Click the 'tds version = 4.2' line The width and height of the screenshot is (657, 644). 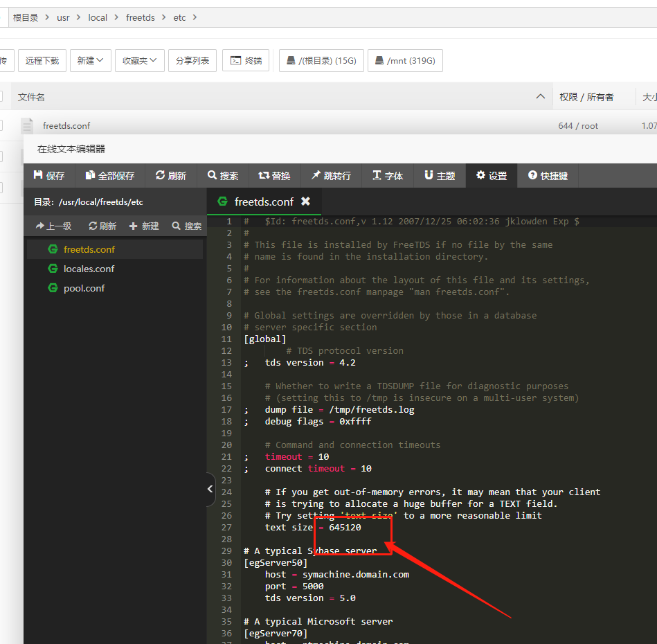coord(310,362)
